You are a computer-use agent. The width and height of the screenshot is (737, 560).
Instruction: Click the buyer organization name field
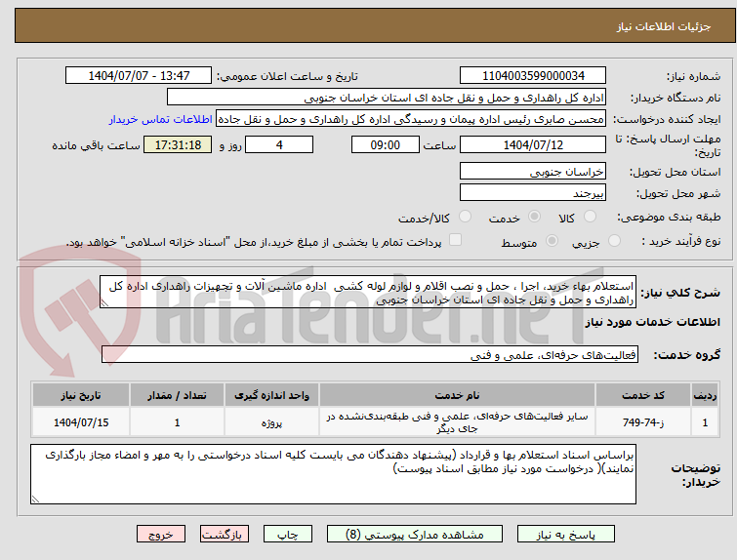click(387, 98)
